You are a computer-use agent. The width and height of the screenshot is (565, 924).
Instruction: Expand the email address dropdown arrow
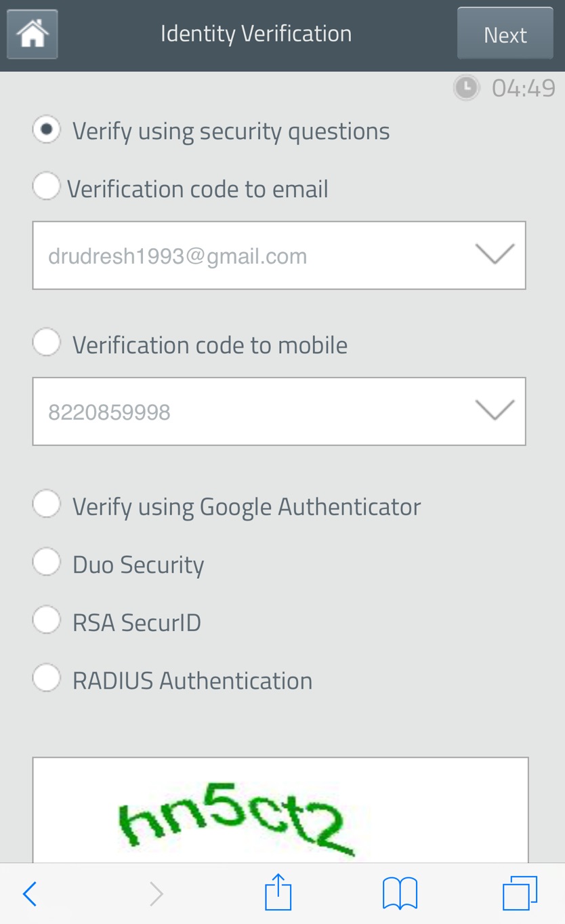pos(495,255)
